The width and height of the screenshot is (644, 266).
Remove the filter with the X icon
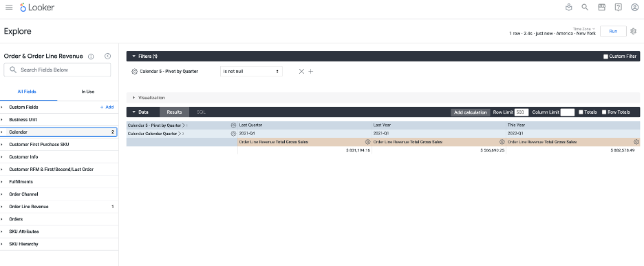tap(301, 72)
